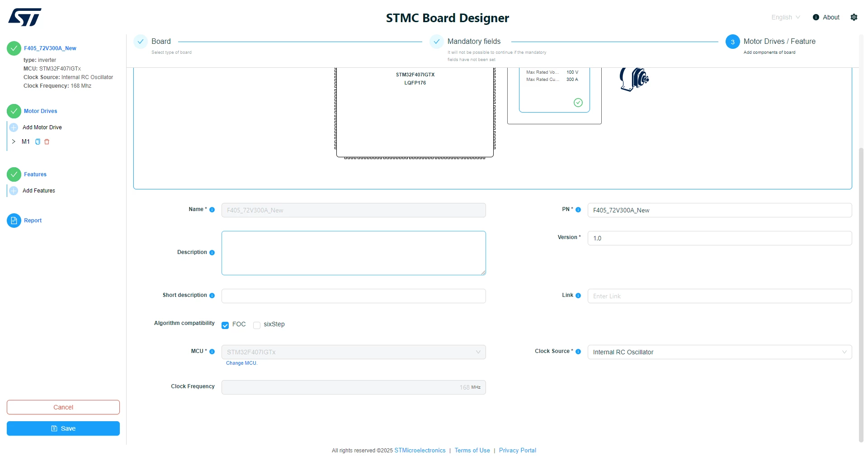This screenshot has width=868, height=456.
Task: Click the Enter Link input field
Action: click(x=720, y=296)
